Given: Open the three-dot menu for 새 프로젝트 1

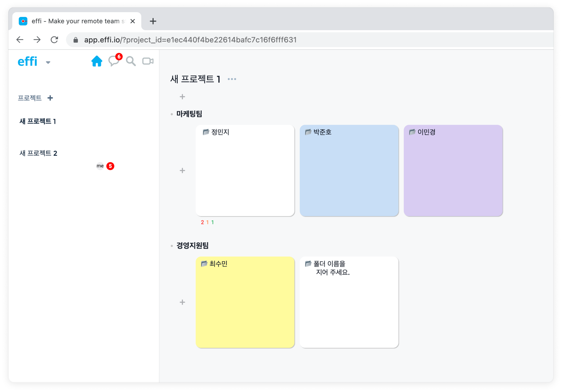Looking at the screenshot, I should click(x=232, y=79).
